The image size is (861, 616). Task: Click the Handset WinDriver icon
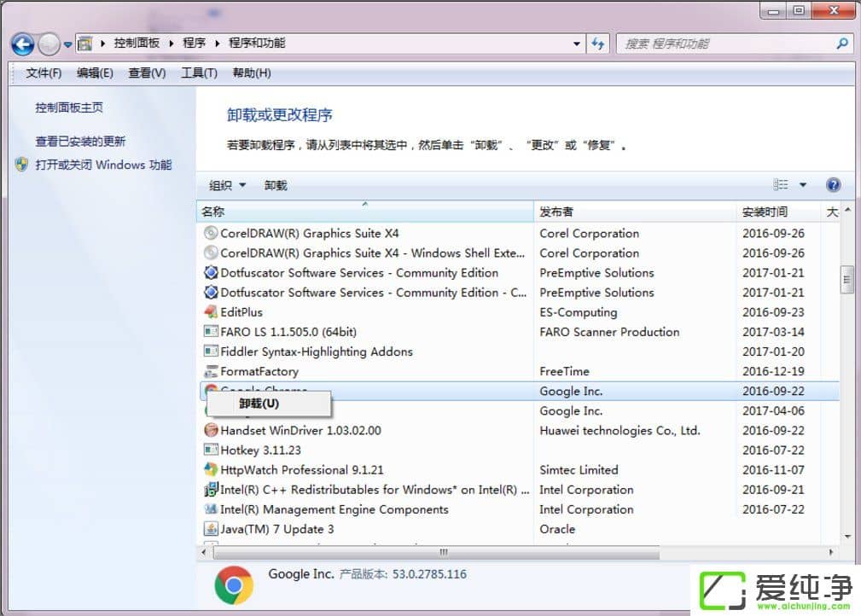(211, 431)
